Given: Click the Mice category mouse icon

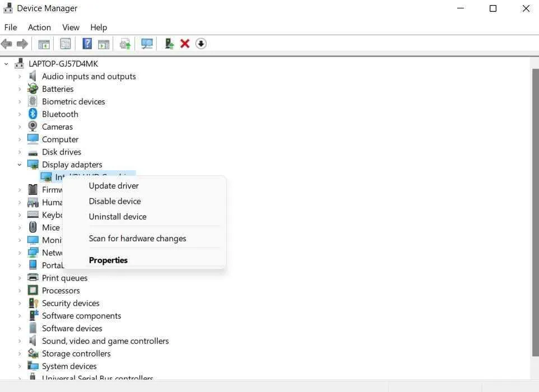Looking at the screenshot, I should (32, 227).
